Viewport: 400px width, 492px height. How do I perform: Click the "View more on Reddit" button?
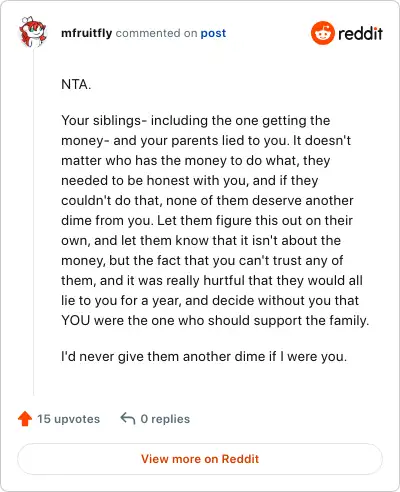[200, 459]
